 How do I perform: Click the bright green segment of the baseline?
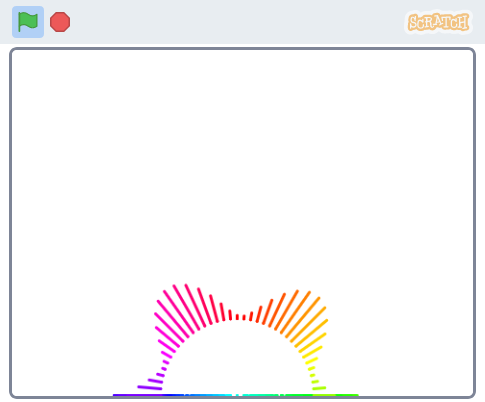pyautogui.click(x=298, y=395)
